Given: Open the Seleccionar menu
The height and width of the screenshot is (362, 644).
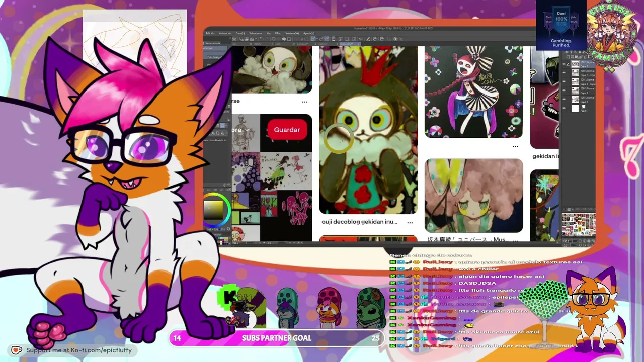Looking at the screenshot, I should (x=256, y=33).
